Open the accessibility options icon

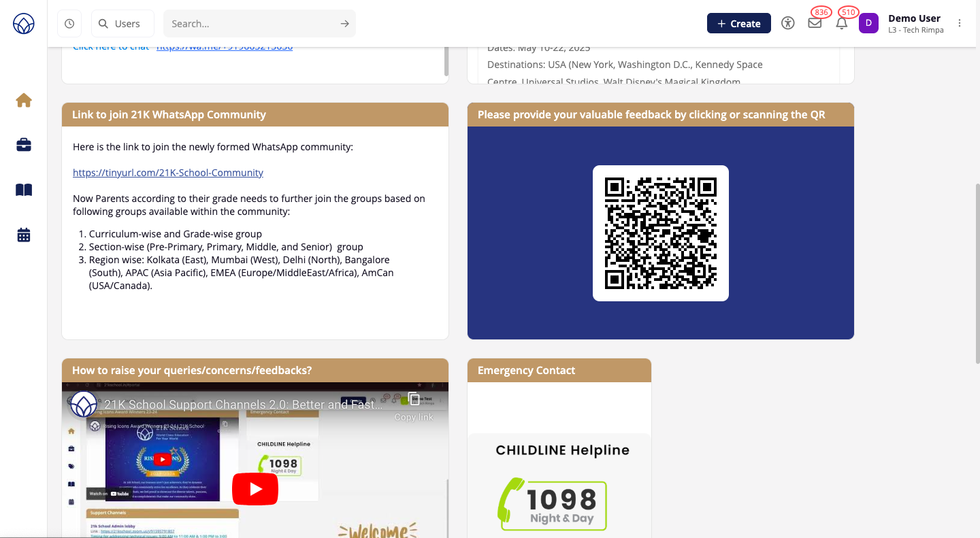tap(788, 23)
